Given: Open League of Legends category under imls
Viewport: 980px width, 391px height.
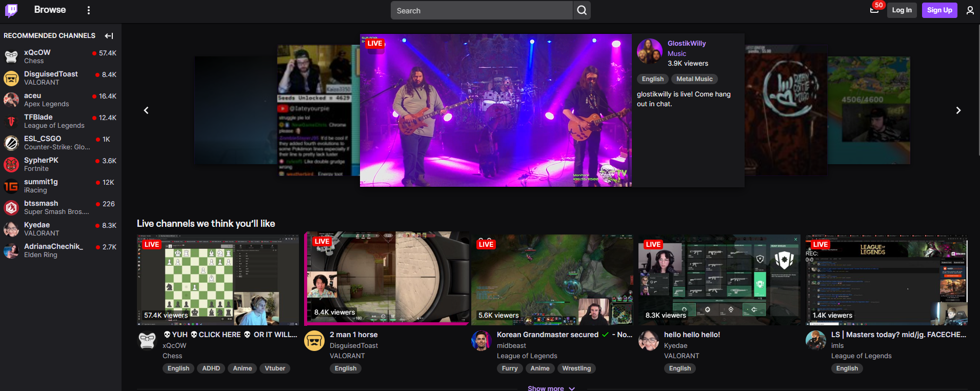Looking at the screenshot, I should (x=861, y=356).
